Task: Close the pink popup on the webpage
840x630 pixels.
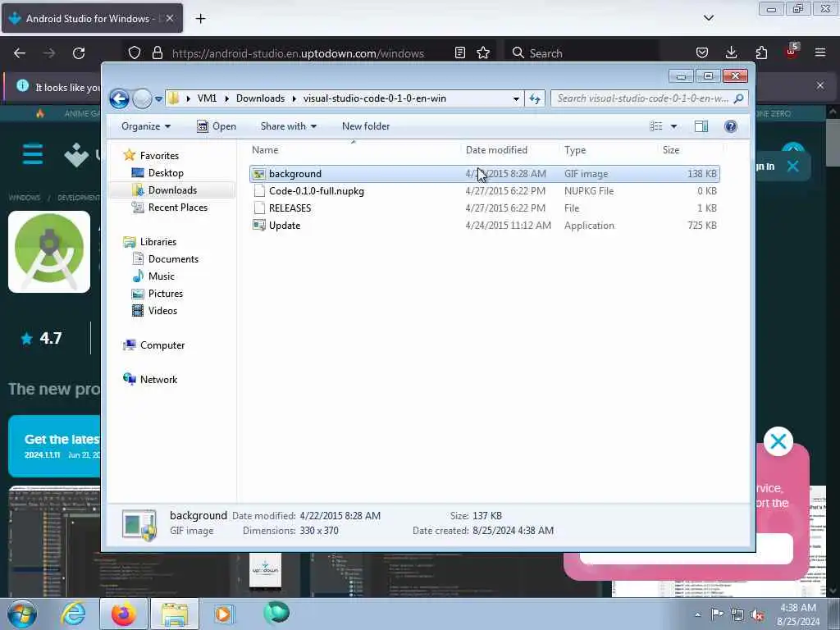Action: (x=778, y=441)
